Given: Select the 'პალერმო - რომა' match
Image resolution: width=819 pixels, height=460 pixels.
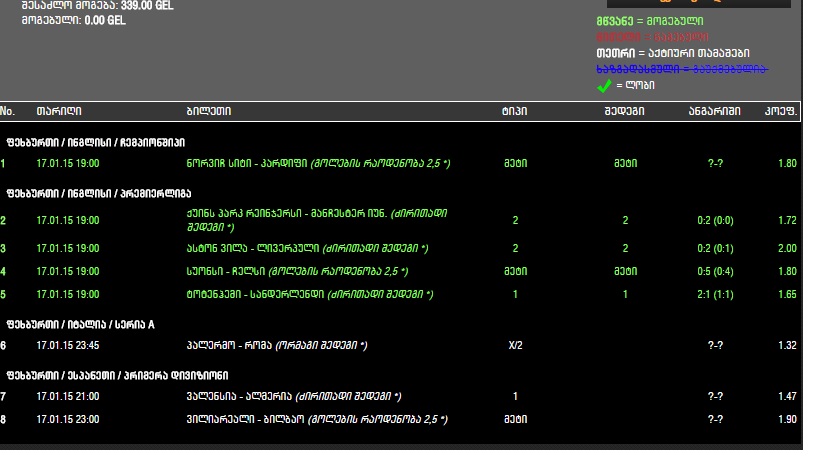Looking at the screenshot, I should click(277, 346).
